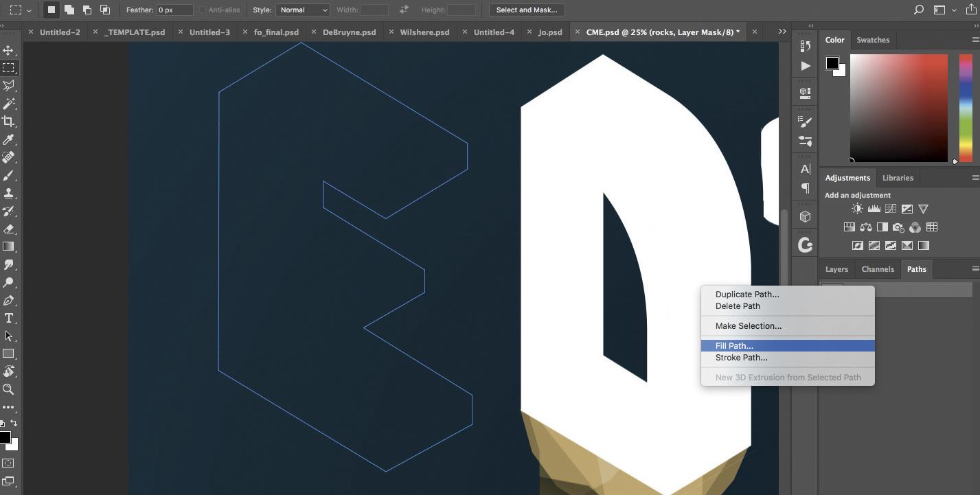
Task: Switch to the Layers tab
Action: (836, 269)
